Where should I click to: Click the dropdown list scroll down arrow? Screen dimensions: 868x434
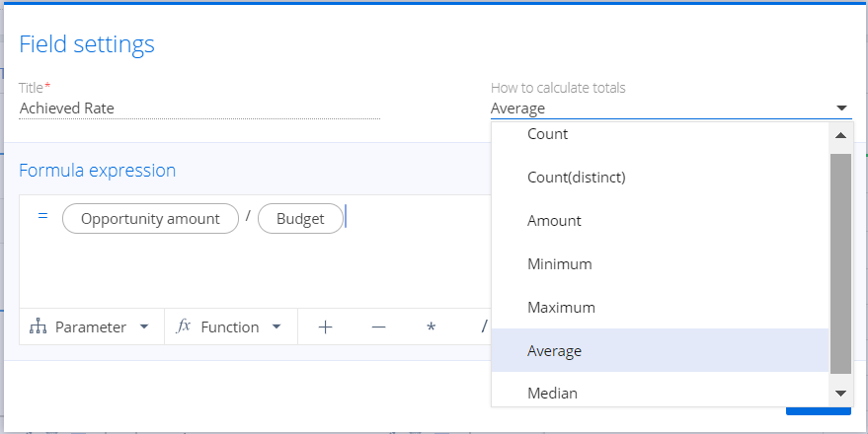(841, 394)
